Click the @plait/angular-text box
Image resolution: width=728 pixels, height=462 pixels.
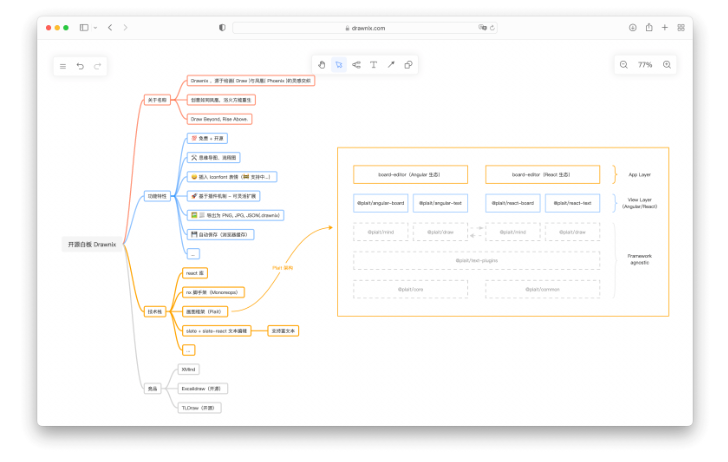(x=440, y=203)
